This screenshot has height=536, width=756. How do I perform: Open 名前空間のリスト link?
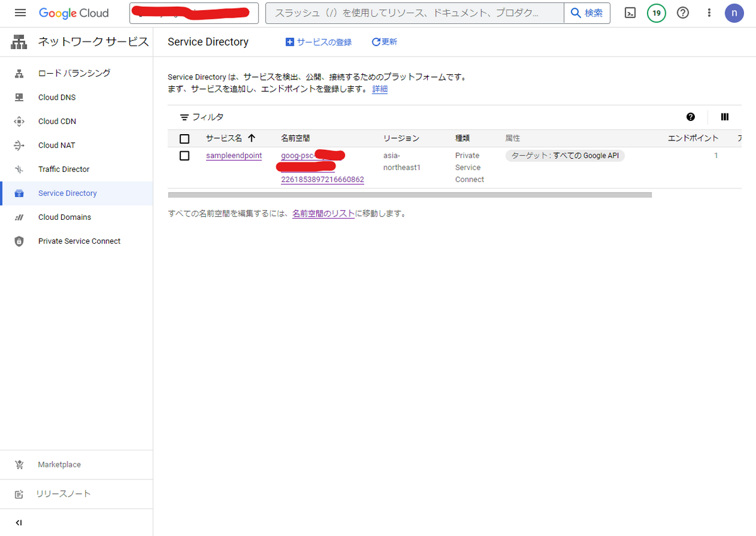323,214
